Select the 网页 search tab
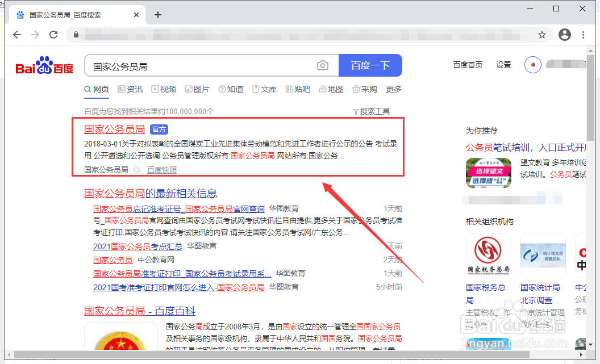Screen dimensions: 600x364 [97, 89]
